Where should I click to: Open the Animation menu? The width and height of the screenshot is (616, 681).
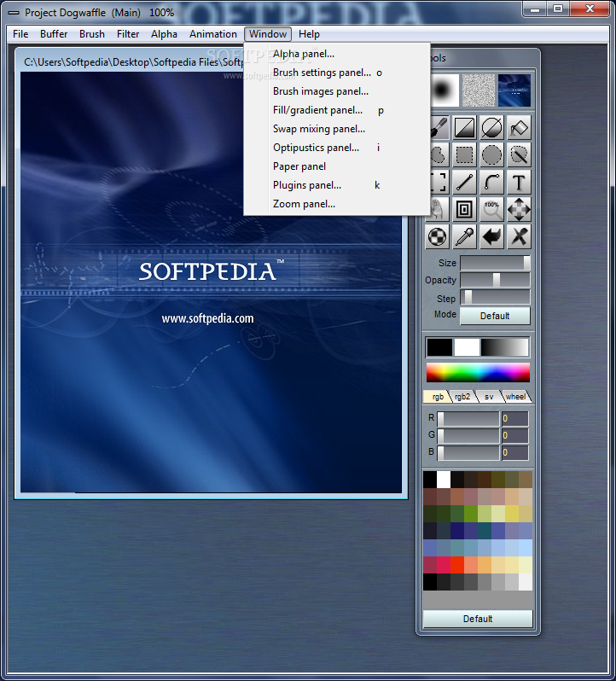(213, 34)
